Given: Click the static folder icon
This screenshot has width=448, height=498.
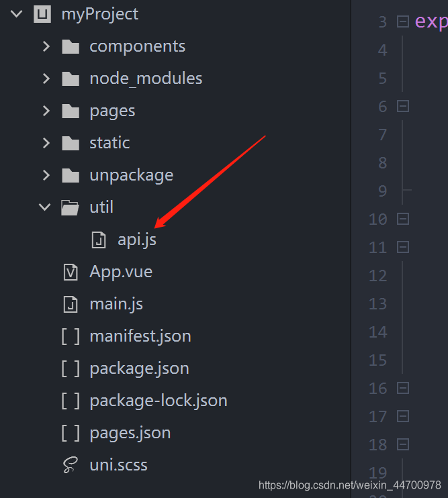Looking at the screenshot, I should (71, 143).
